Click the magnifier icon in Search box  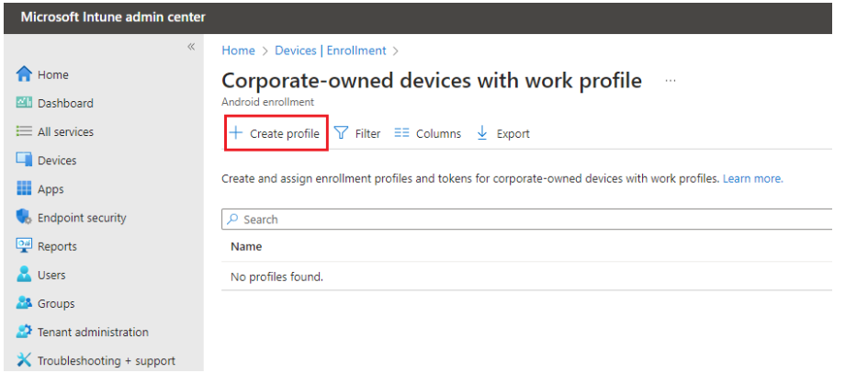(x=233, y=220)
